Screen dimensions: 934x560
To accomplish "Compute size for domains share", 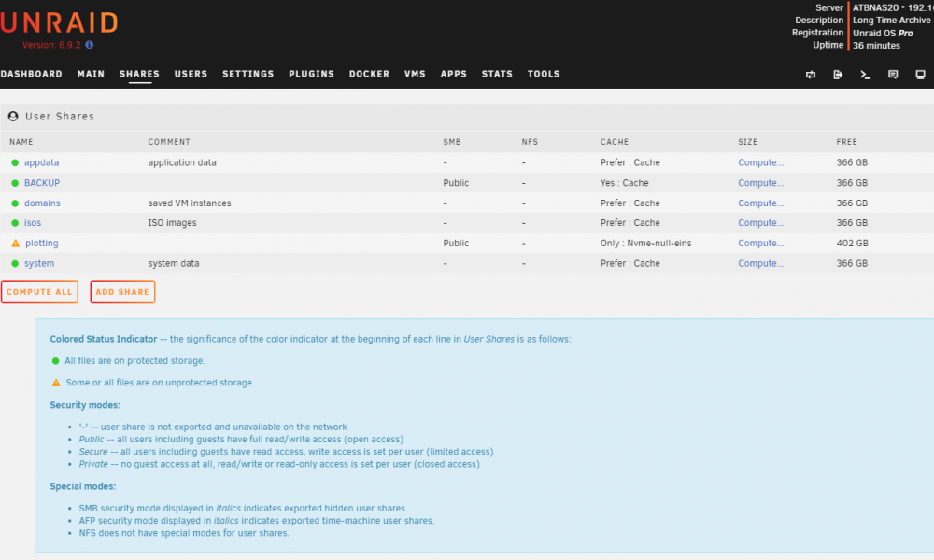I will [760, 203].
